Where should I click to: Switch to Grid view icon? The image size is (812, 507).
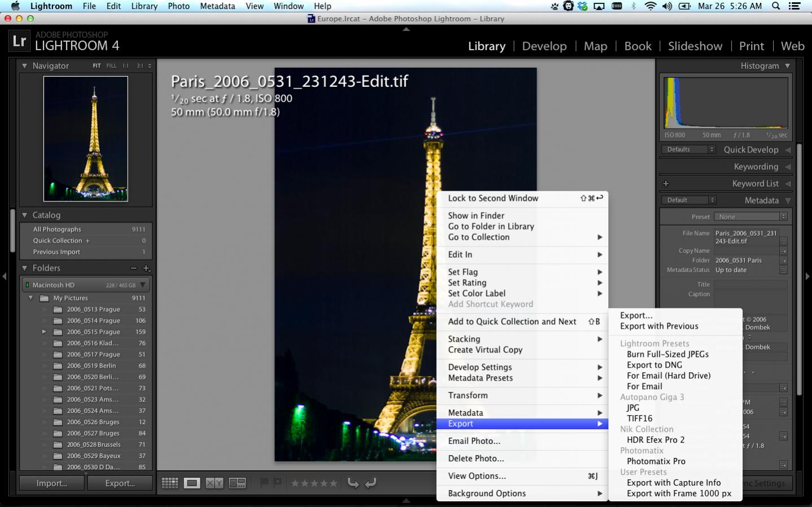pyautogui.click(x=170, y=483)
